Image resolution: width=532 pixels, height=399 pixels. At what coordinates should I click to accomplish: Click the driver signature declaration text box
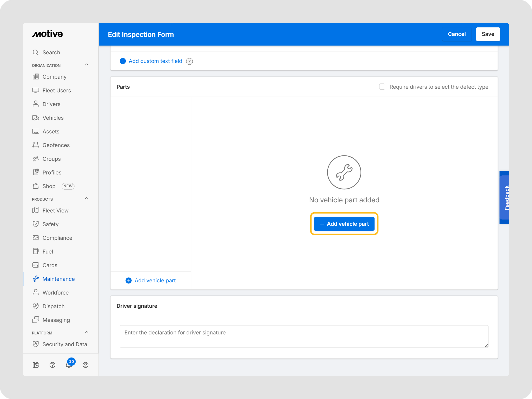tap(304, 336)
